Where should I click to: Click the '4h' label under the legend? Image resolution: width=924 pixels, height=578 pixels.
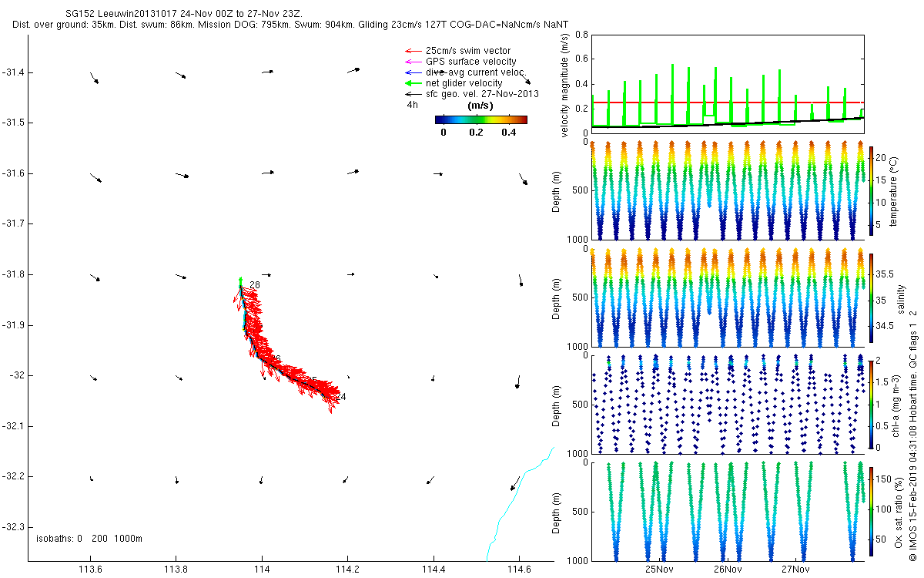[x=412, y=105]
